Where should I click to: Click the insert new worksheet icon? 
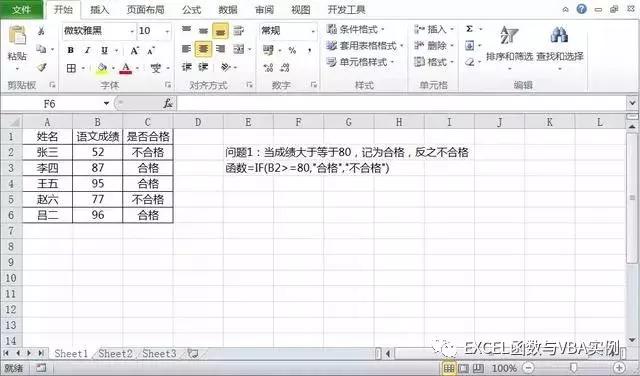click(x=193, y=354)
